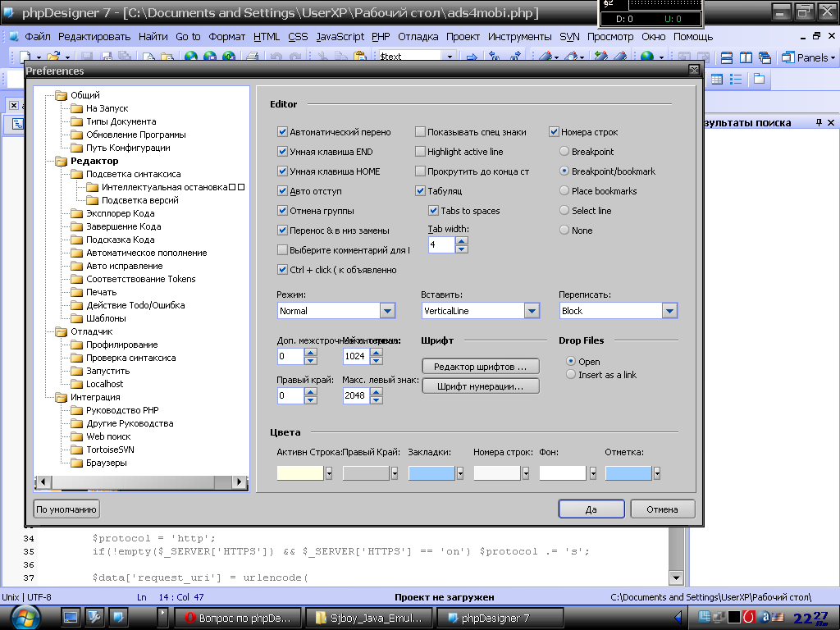Click the Paste clipboard toolbar icon
Screen dimensions: 840x630
(359, 57)
